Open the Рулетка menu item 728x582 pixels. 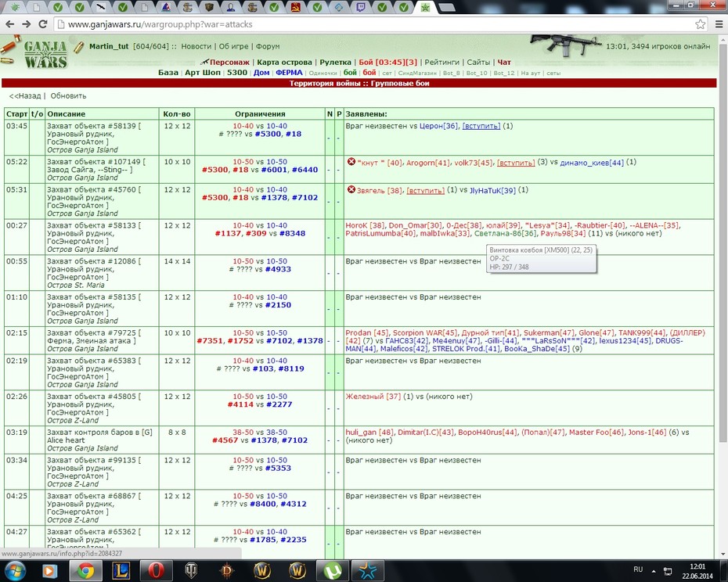tap(335, 63)
